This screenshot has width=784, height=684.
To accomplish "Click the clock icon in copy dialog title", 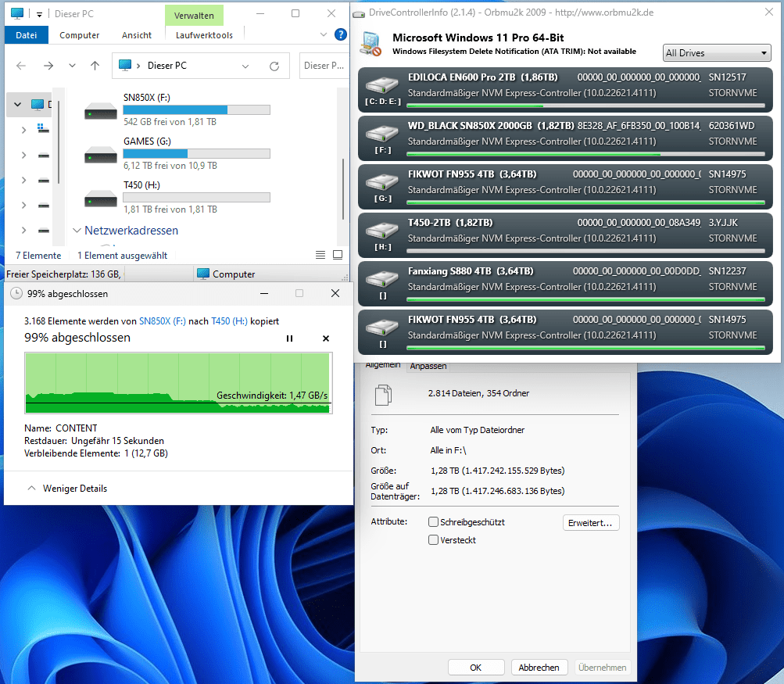I will (x=16, y=293).
